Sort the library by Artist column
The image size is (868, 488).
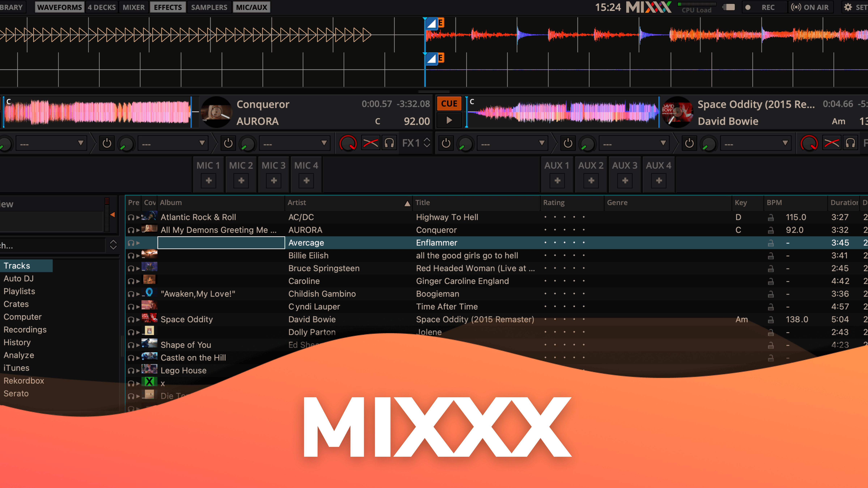point(348,203)
